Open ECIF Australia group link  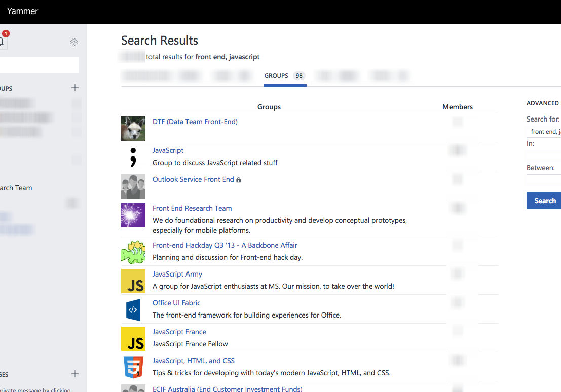point(227,389)
